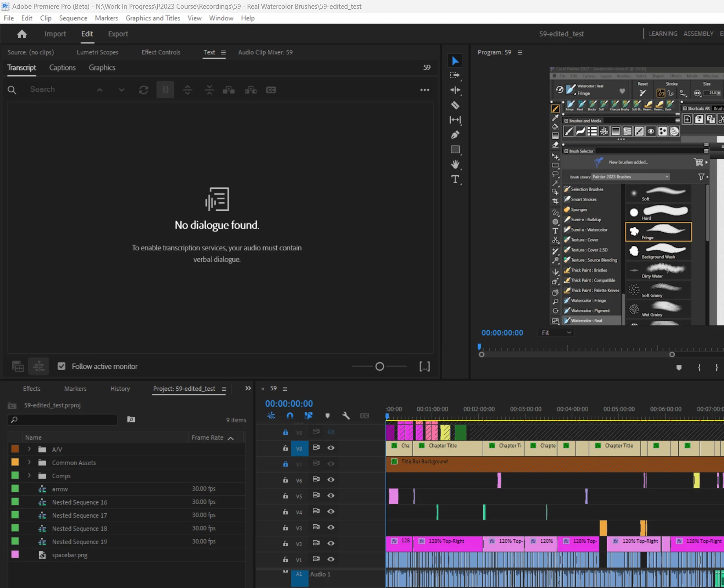Select the Razor tool
This screenshot has height=588, width=724.
[455, 105]
